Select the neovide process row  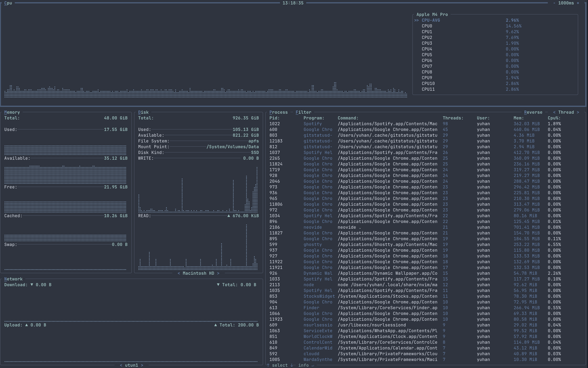pos(312,227)
